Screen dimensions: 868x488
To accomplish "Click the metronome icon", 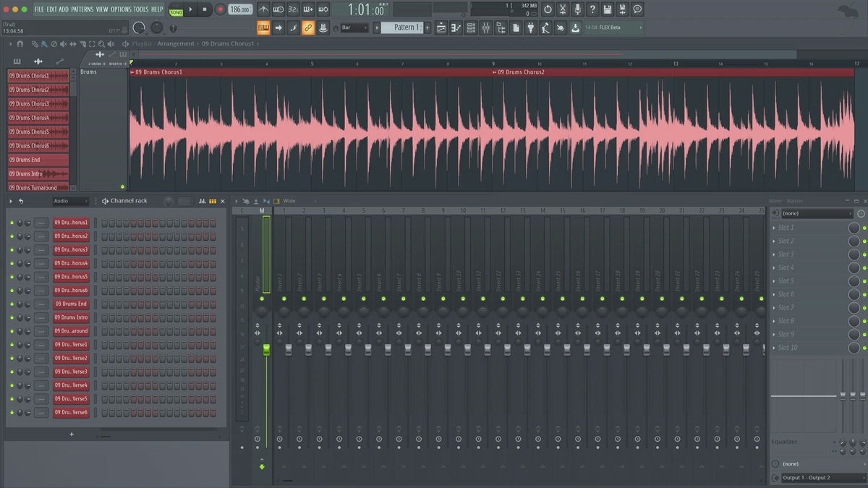I will [263, 9].
